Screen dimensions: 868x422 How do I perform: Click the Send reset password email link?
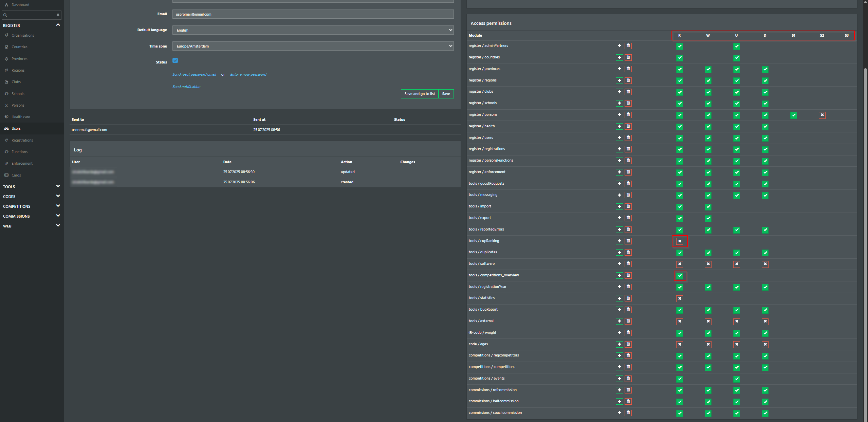pyautogui.click(x=194, y=74)
